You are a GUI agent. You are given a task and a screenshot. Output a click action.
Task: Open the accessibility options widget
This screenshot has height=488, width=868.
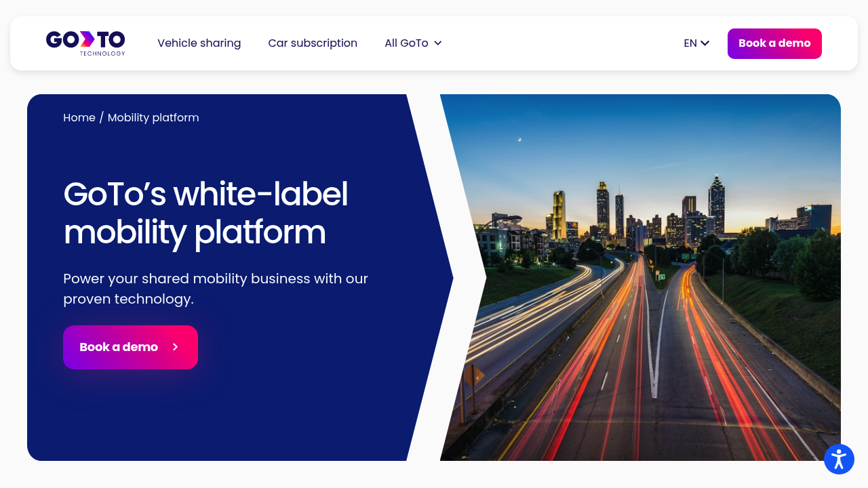point(839,460)
